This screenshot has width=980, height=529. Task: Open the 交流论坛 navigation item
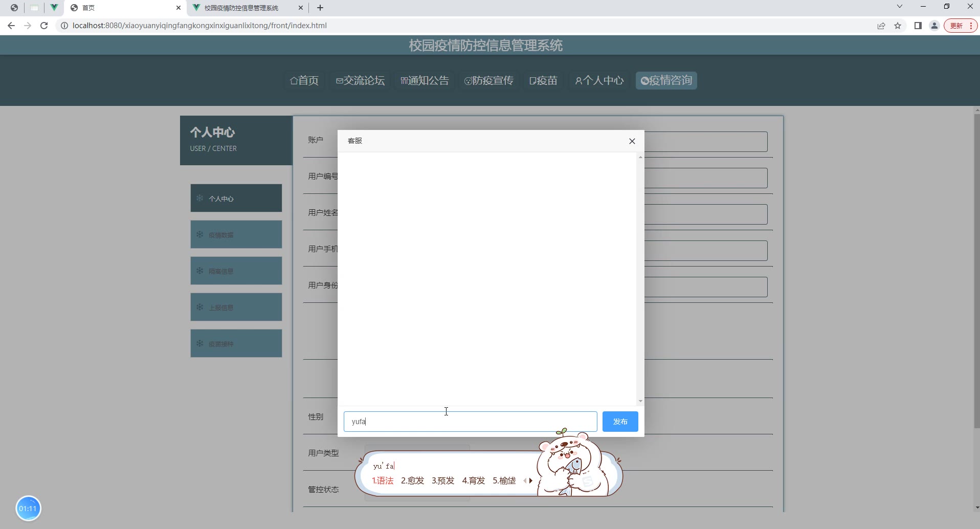(x=360, y=80)
